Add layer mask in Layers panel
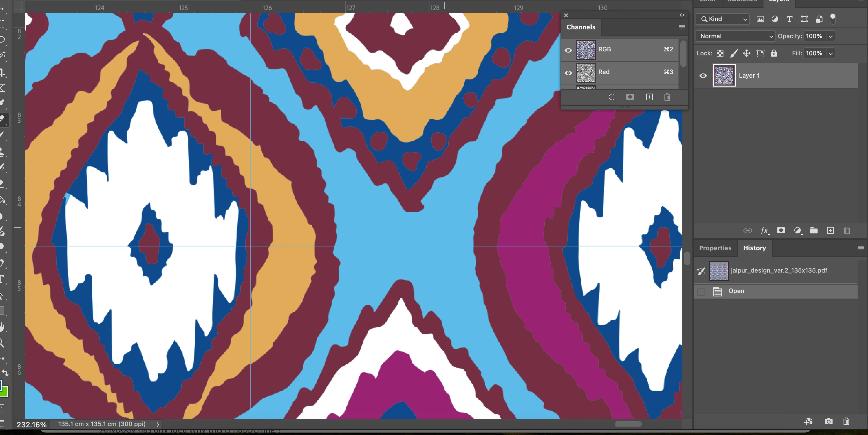The height and width of the screenshot is (435, 868). pos(781,230)
